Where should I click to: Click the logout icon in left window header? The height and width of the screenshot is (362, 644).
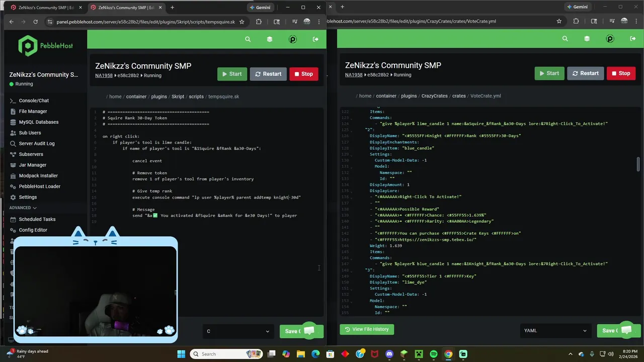pyautogui.click(x=315, y=39)
